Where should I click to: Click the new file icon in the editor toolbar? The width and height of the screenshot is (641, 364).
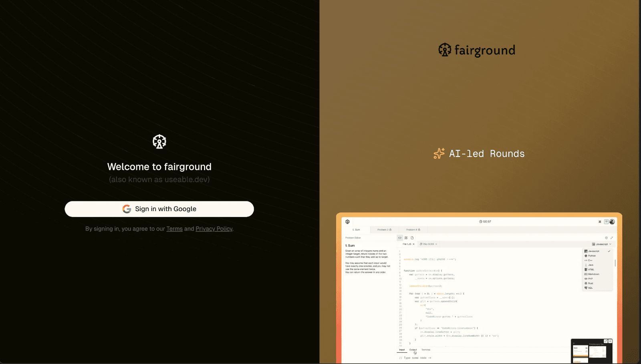(x=412, y=238)
